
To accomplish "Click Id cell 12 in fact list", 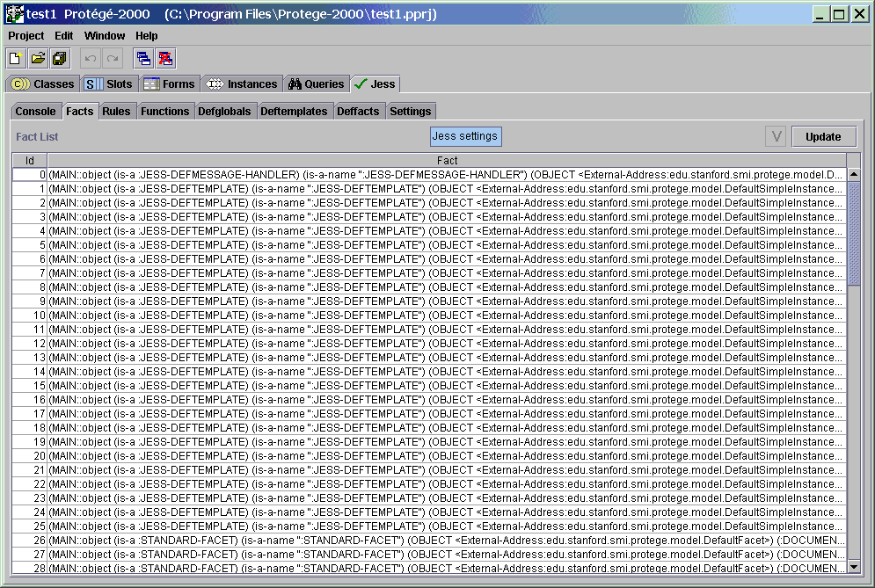I will (x=30, y=343).
